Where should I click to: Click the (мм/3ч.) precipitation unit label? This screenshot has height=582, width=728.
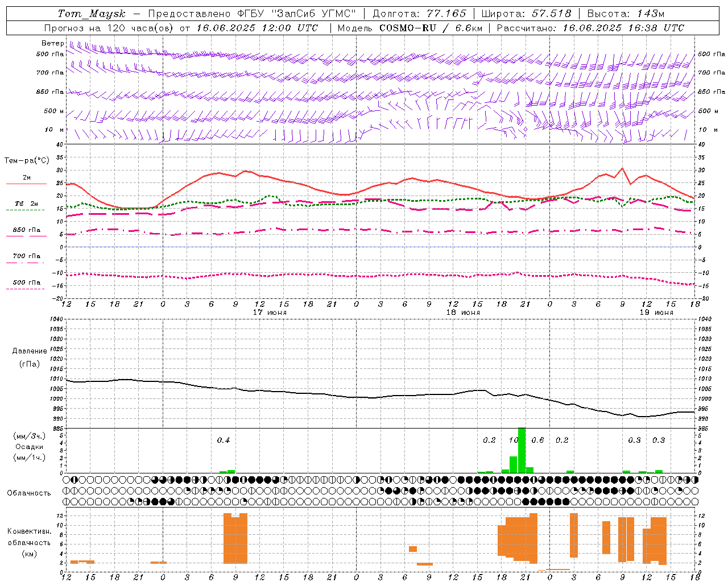28,436
